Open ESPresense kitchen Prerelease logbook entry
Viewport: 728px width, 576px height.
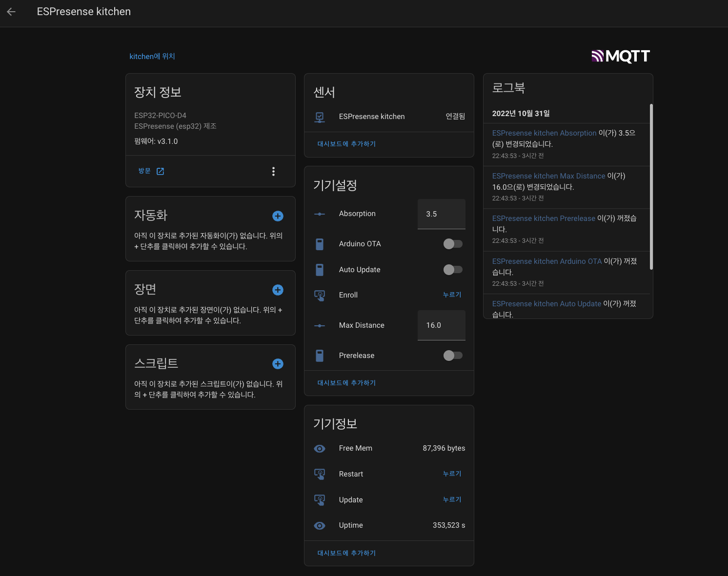pyautogui.click(x=544, y=218)
